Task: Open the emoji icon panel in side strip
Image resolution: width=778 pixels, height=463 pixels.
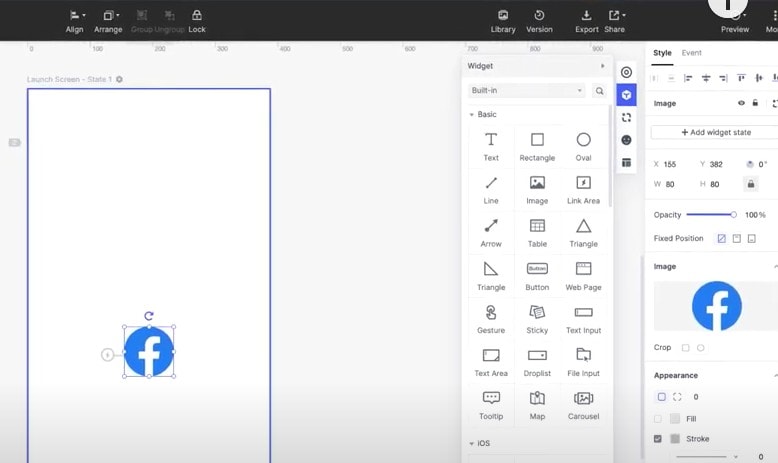Action: pyautogui.click(x=626, y=140)
